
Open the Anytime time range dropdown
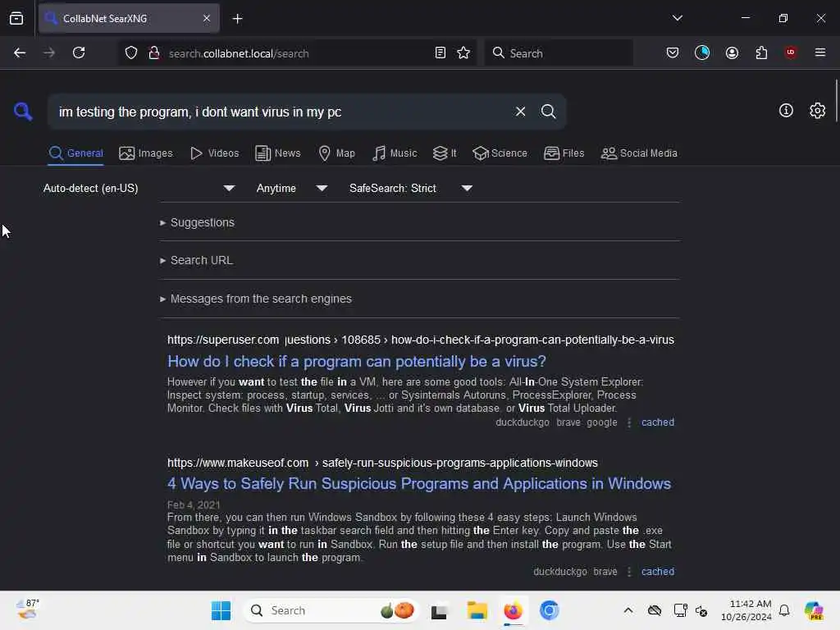(x=292, y=188)
